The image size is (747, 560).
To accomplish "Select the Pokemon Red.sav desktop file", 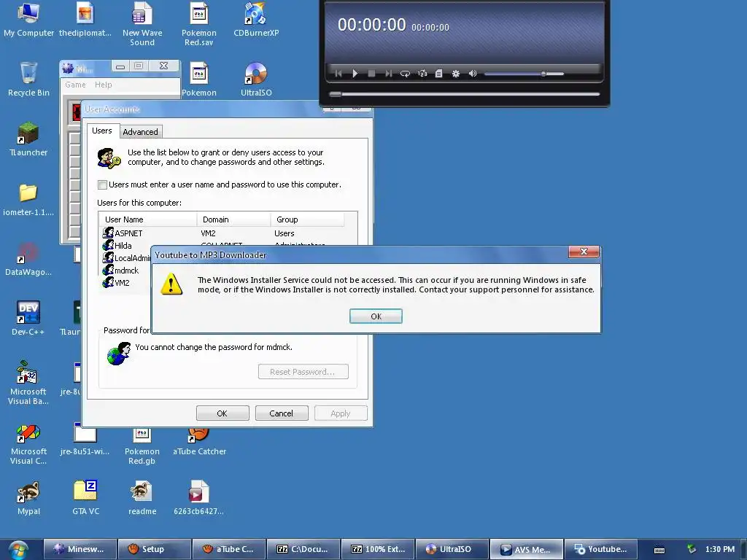I will pyautogui.click(x=198, y=24).
